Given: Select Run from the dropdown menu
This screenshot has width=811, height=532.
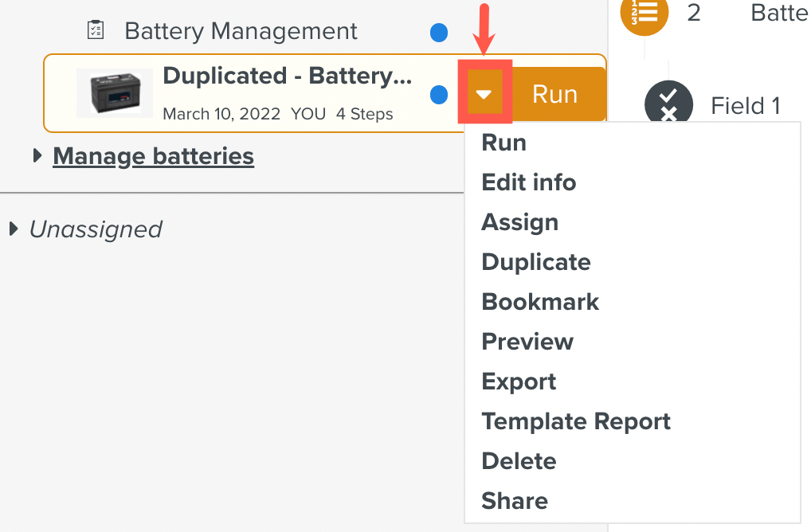Looking at the screenshot, I should point(503,143).
